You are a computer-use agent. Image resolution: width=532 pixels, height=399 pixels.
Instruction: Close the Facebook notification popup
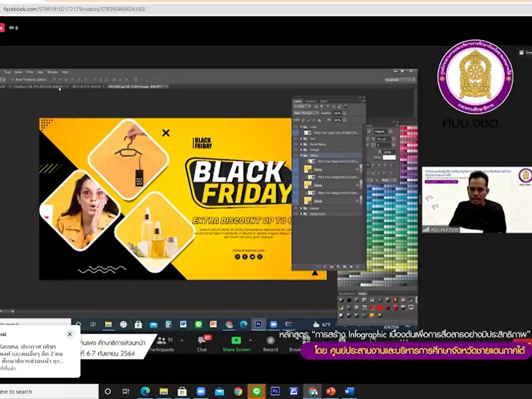[x=70, y=334]
